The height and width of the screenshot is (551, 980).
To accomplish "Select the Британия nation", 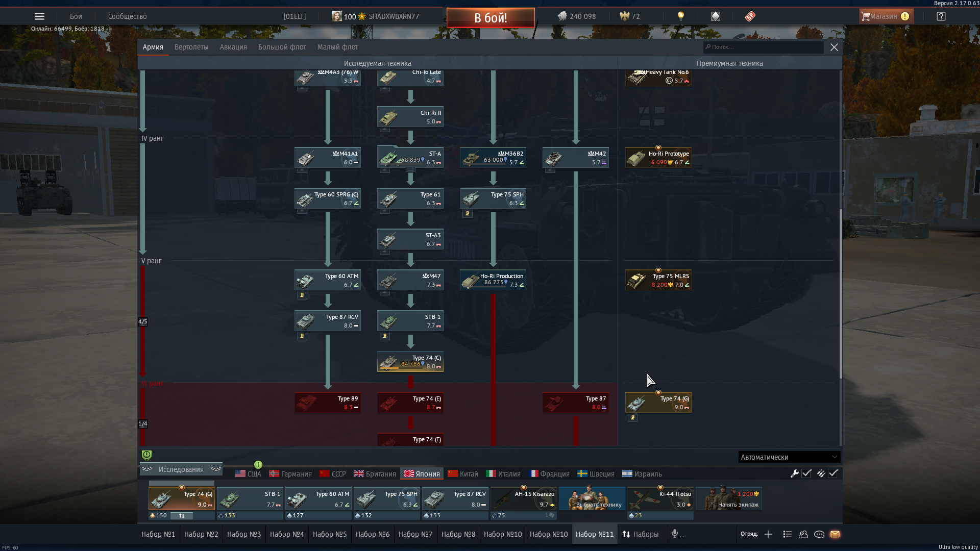I will [375, 474].
